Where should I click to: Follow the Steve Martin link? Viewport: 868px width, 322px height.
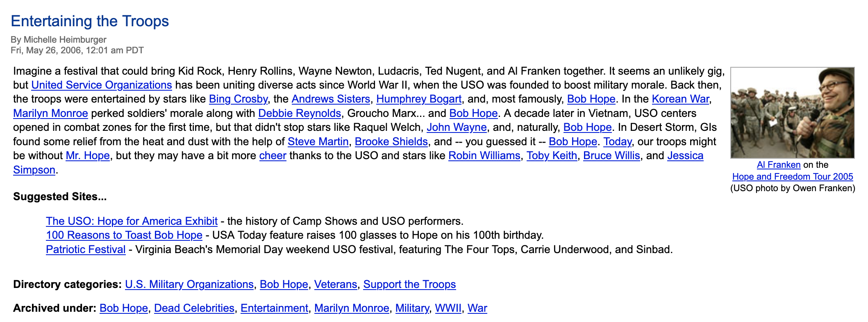(x=318, y=142)
